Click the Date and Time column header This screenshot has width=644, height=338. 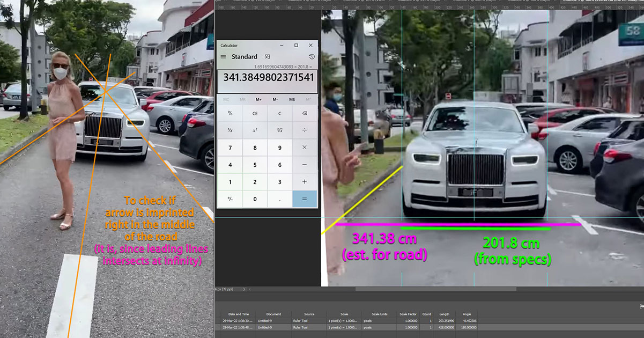click(239, 314)
